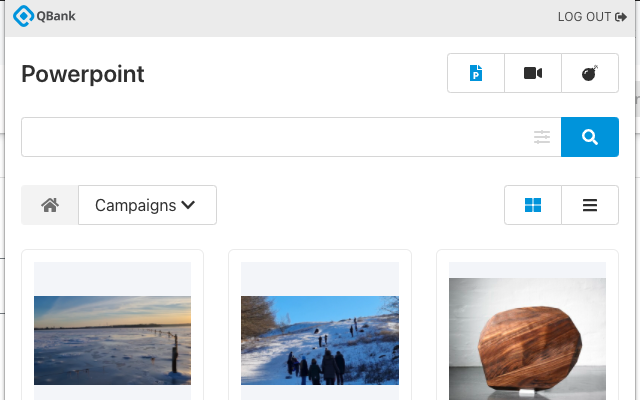Click the QBank diamond logo icon

click(23, 16)
